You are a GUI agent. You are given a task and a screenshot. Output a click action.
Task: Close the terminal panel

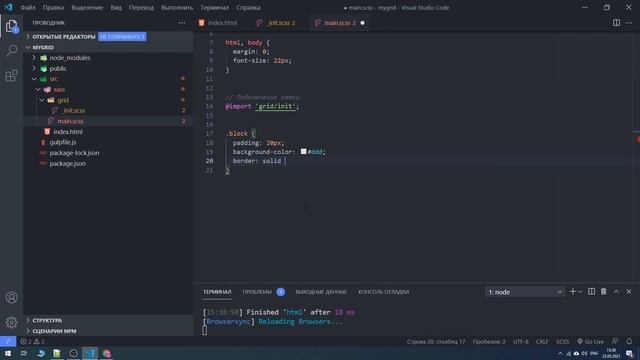[629, 291]
